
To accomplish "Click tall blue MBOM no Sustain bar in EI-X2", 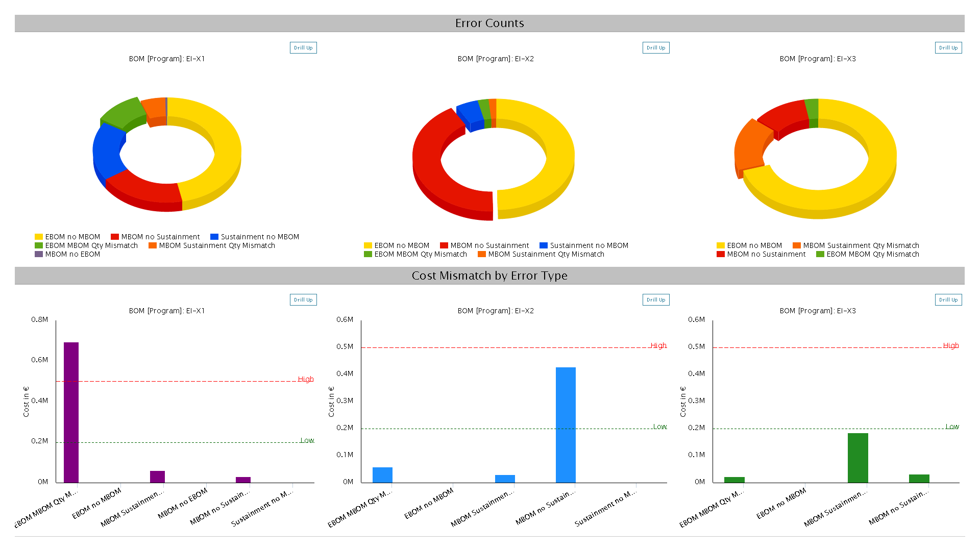I will [566, 425].
